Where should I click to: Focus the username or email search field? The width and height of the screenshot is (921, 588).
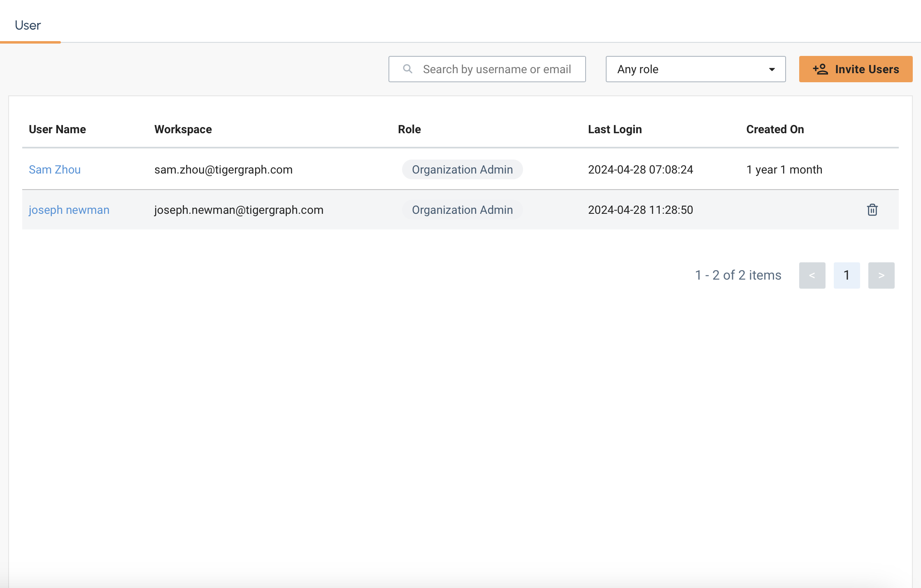pyautogui.click(x=496, y=69)
